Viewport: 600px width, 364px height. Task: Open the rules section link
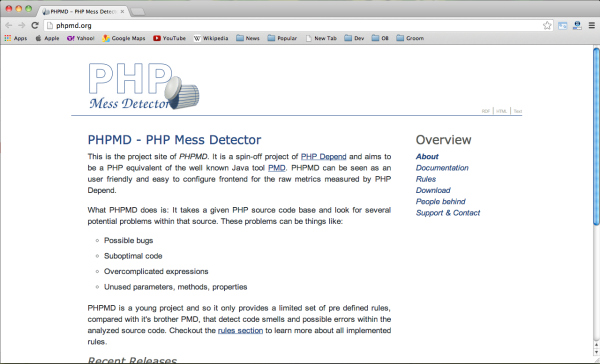point(240,330)
